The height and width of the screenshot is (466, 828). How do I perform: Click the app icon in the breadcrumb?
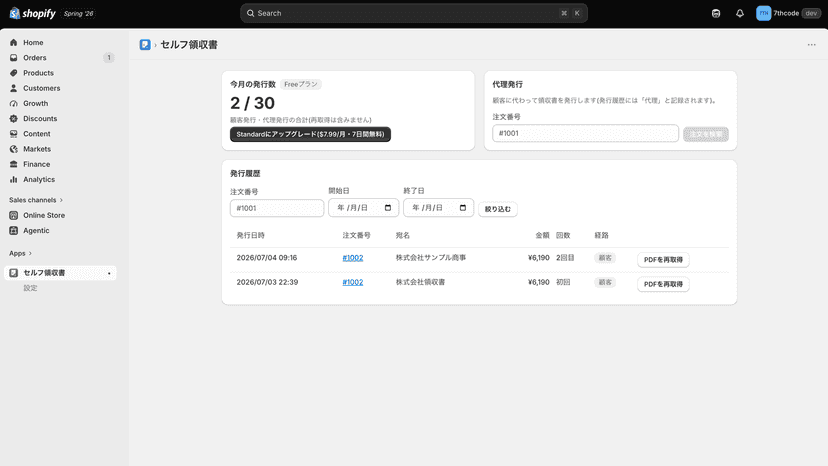[145, 45]
